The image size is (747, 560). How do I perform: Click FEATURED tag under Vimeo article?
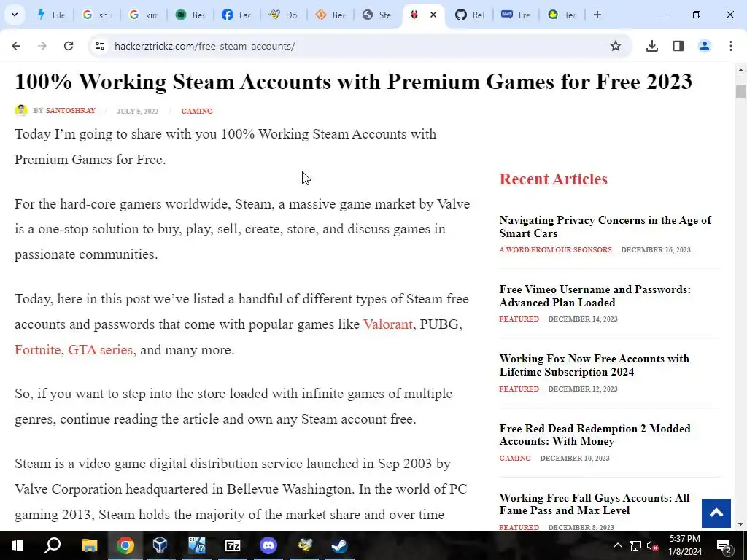[x=519, y=319]
